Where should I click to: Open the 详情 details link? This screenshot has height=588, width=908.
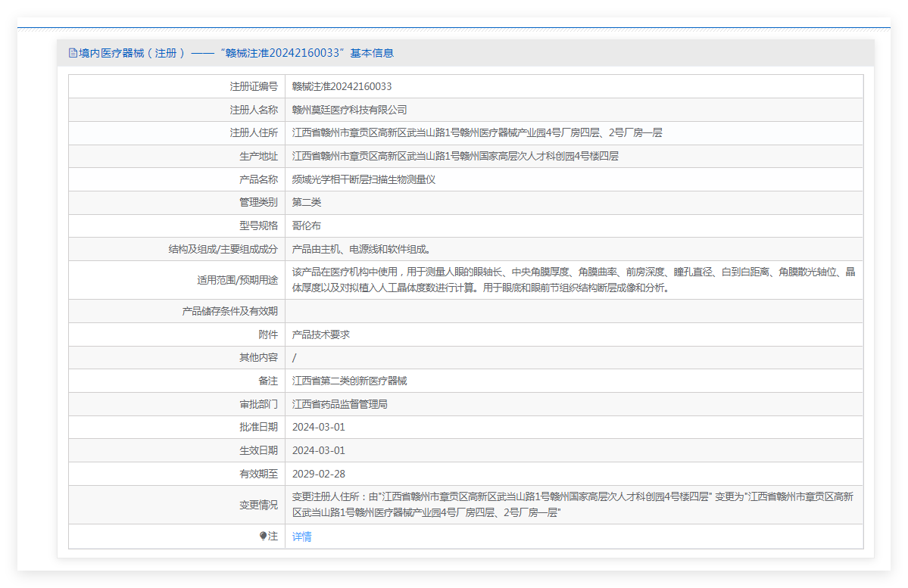click(301, 537)
